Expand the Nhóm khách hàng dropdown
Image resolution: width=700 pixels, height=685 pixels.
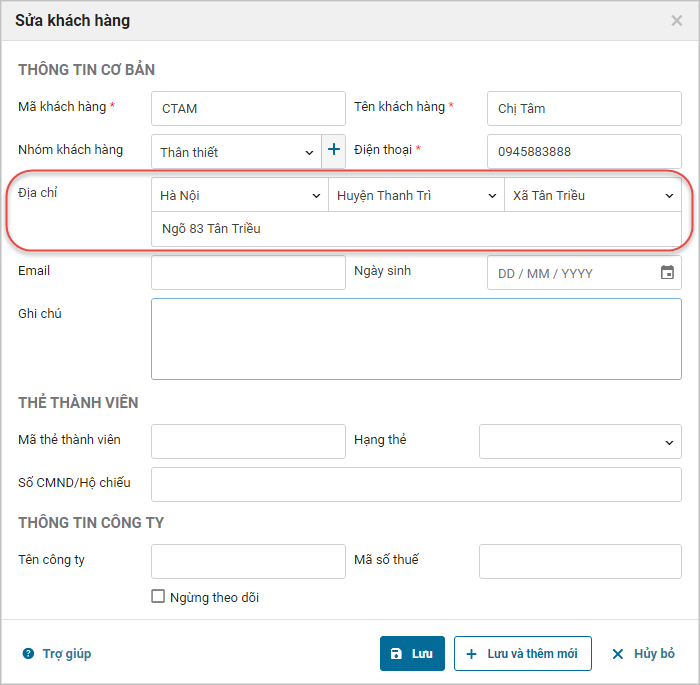pos(236,152)
